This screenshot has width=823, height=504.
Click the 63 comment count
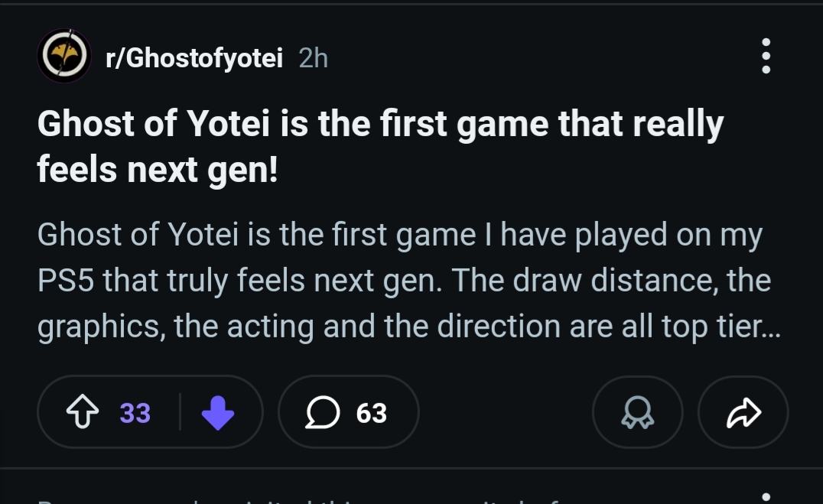coord(372,413)
